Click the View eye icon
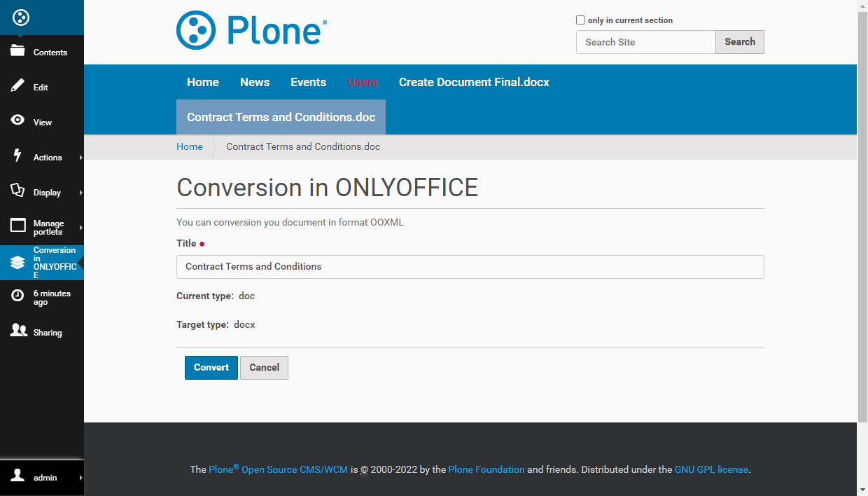This screenshot has height=496, width=868. [x=18, y=120]
